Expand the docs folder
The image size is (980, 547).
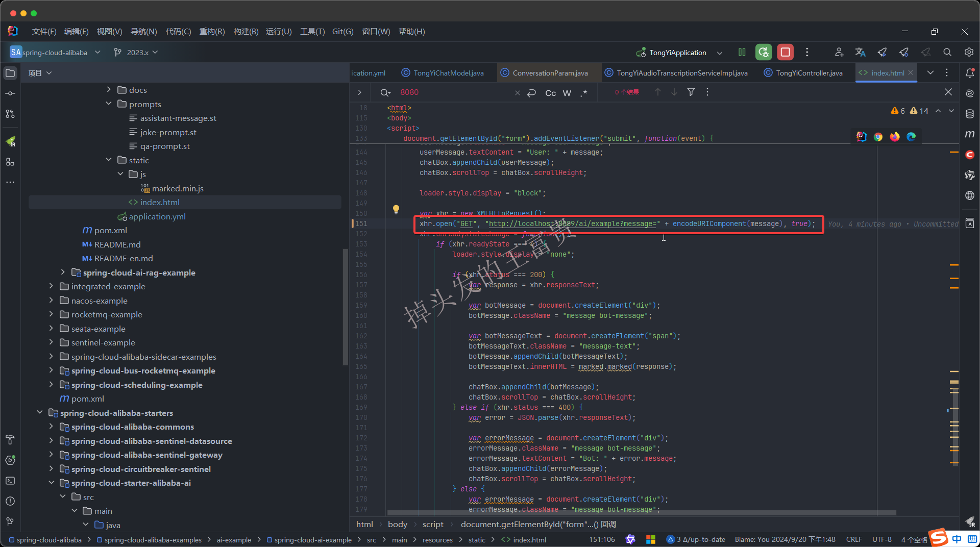(x=108, y=89)
